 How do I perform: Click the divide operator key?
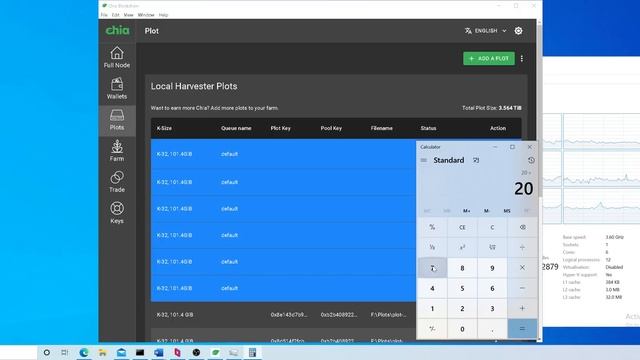tap(522, 247)
